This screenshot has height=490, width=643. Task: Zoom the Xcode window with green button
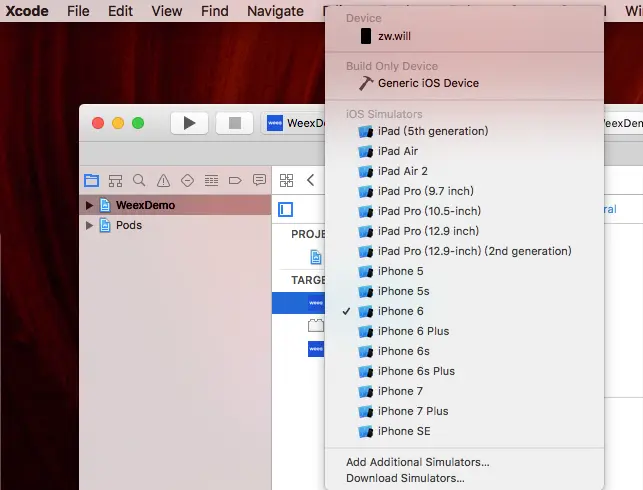[x=138, y=123]
